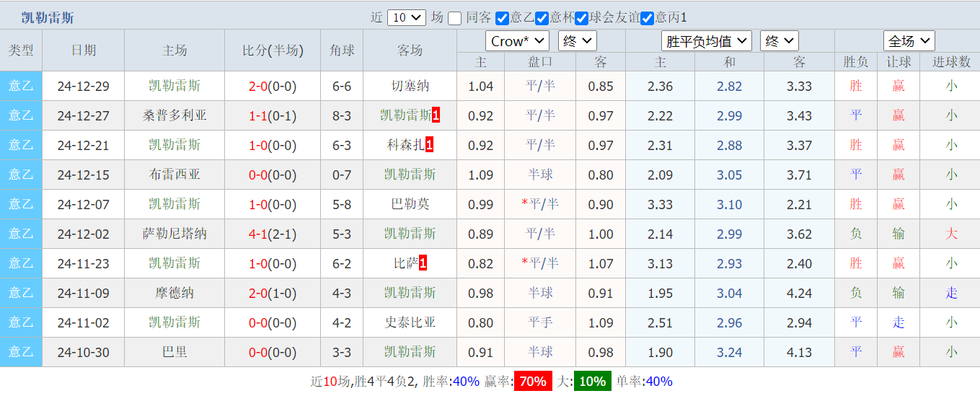This screenshot has height=396, width=980.
Task: Click red card badge next to 科森扎
Action: pyautogui.click(x=430, y=145)
